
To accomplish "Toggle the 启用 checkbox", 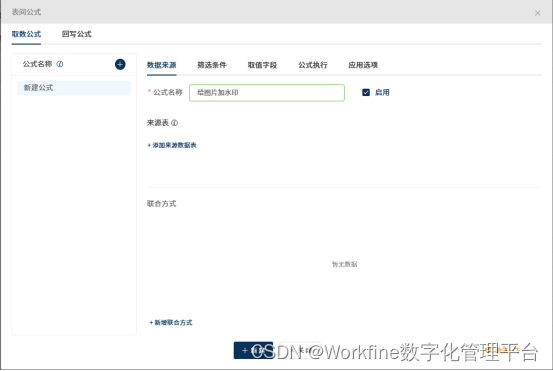I will [x=366, y=92].
